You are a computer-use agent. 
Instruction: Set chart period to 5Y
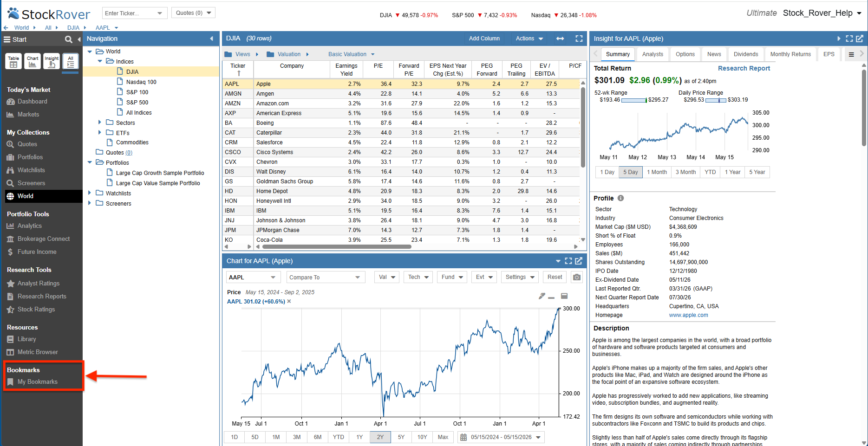point(401,437)
